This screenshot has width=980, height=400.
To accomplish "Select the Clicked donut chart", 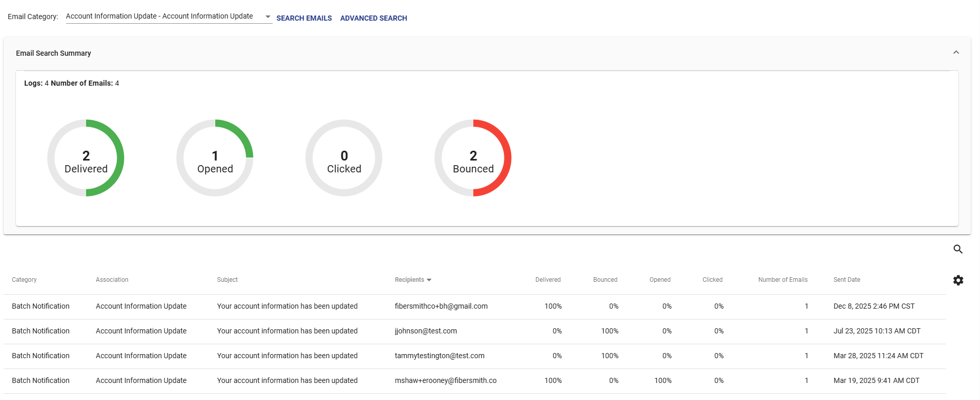I will [x=344, y=158].
